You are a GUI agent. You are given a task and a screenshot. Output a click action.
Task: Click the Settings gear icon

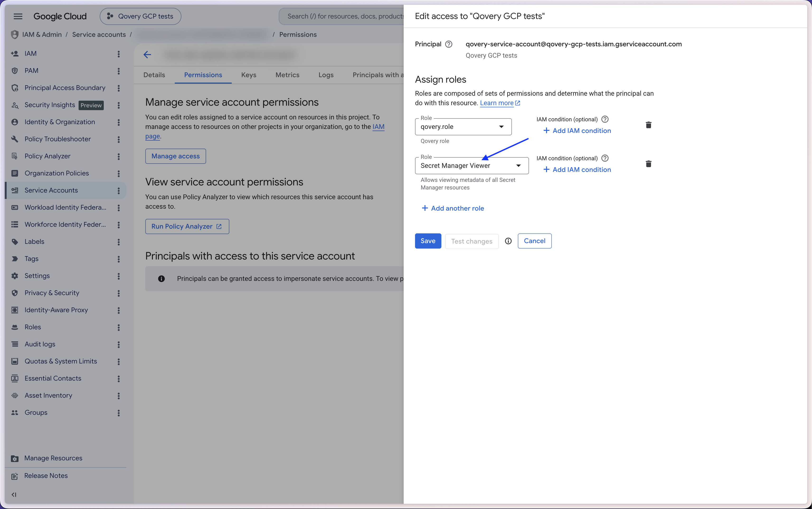tap(14, 276)
